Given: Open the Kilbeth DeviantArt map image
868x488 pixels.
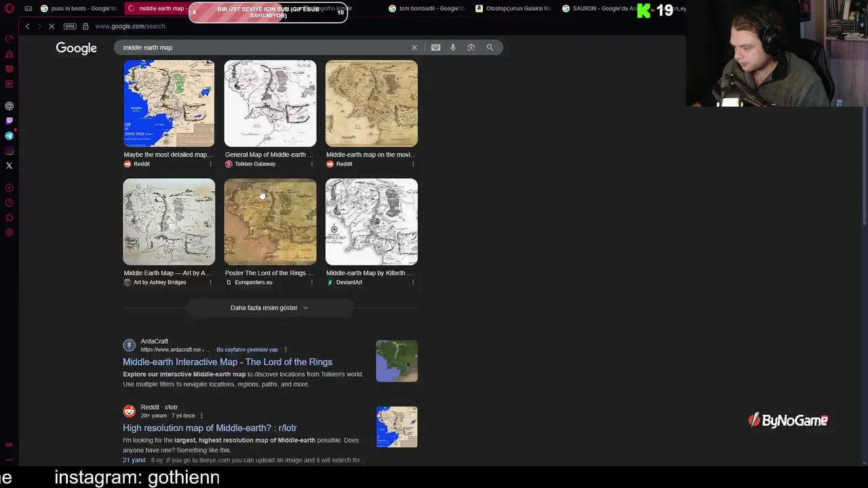Looking at the screenshot, I should [372, 222].
